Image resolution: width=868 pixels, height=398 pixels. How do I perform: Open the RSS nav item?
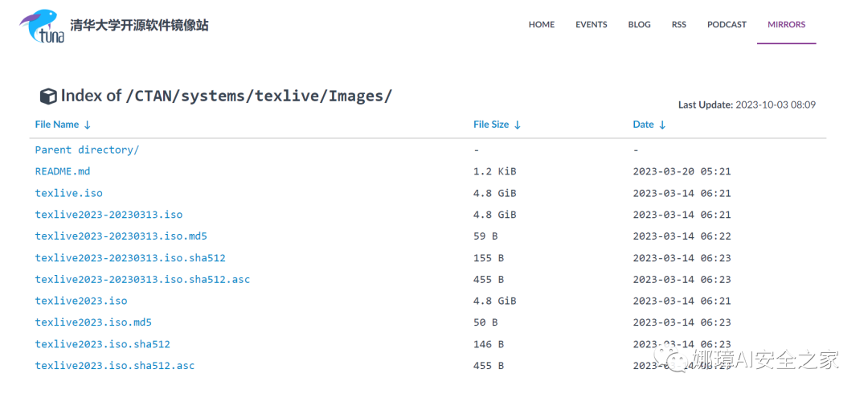[678, 24]
